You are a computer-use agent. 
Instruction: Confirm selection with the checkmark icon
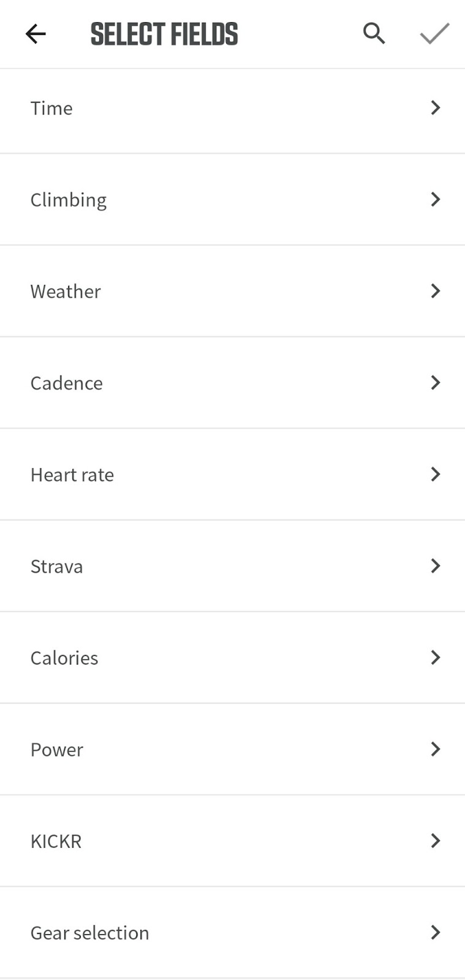click(434, 34)
